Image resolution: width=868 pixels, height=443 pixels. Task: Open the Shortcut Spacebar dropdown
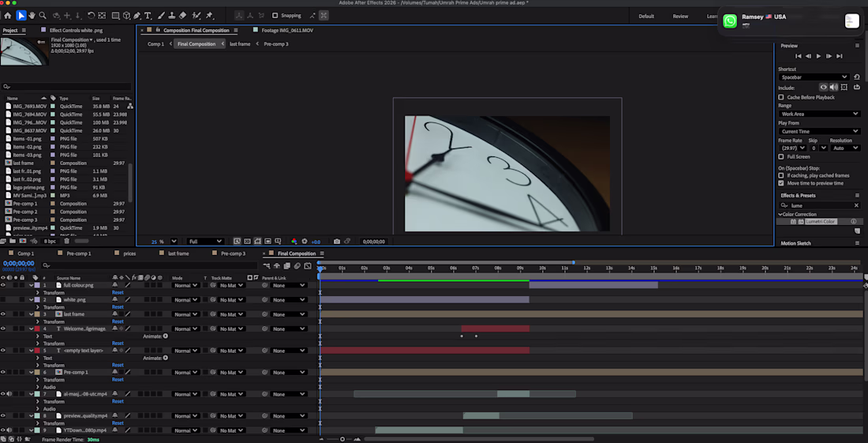[x=813, y=77]
